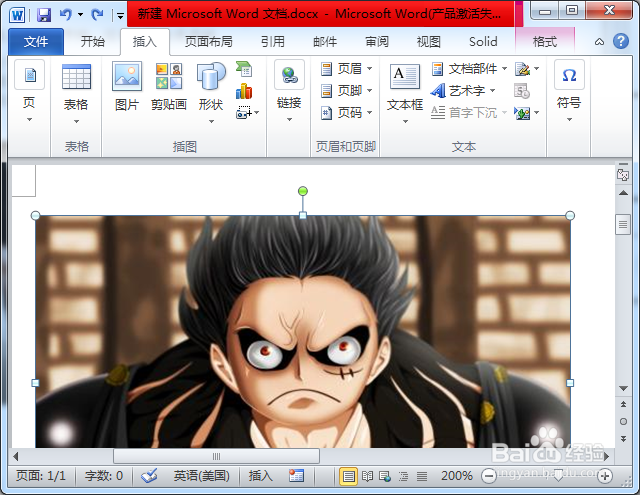Click the picture's top-left corner handle
This screenshot has width=640, height=495.
click(36, 215)
